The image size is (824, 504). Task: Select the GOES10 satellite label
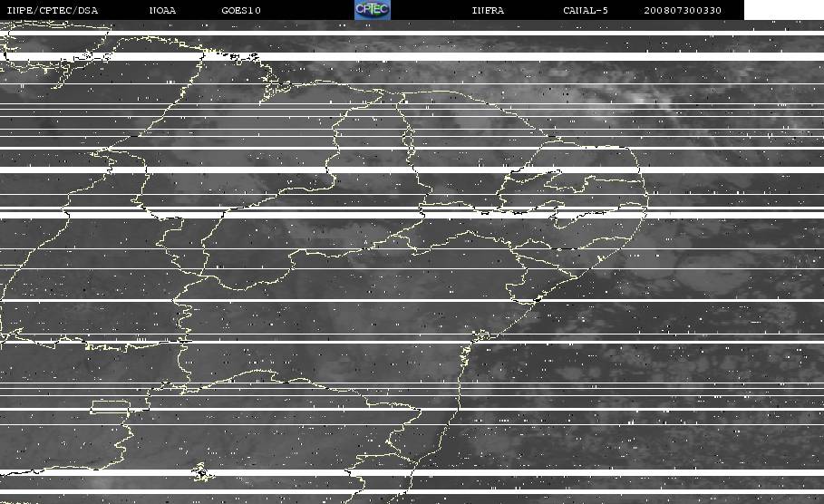[x=241, y=10]
